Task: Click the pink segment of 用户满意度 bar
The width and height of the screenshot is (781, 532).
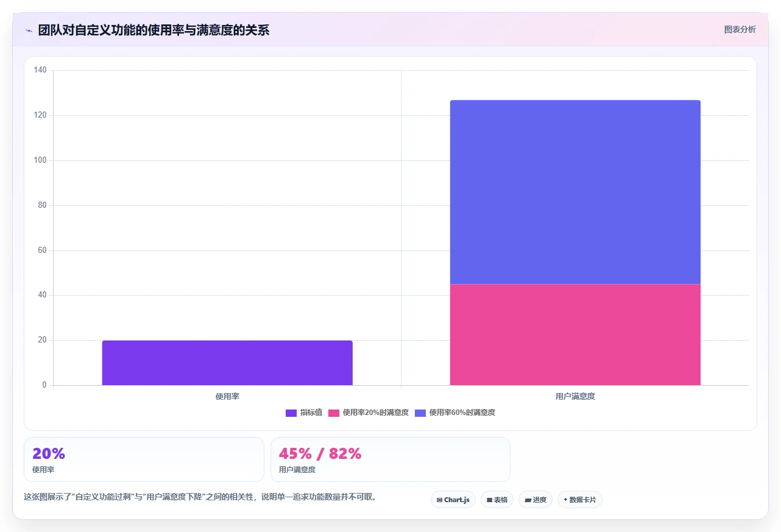Action: tap(575, 335)
